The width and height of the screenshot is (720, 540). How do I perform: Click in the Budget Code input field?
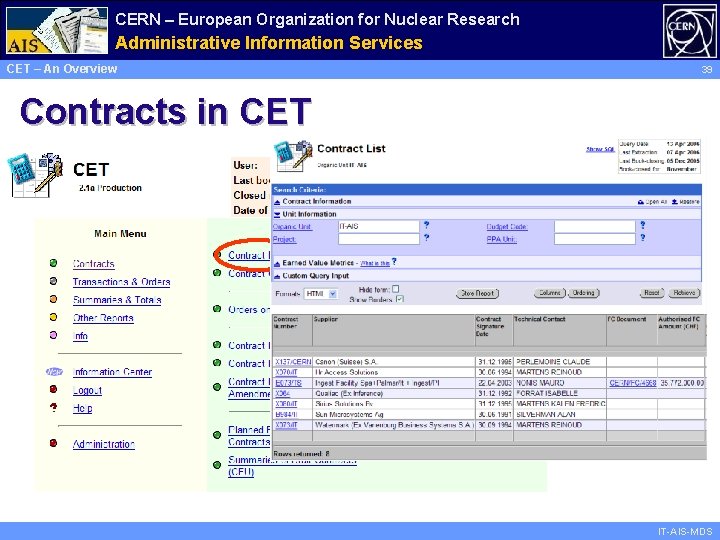pyautogui.click(x=595, y=226)
